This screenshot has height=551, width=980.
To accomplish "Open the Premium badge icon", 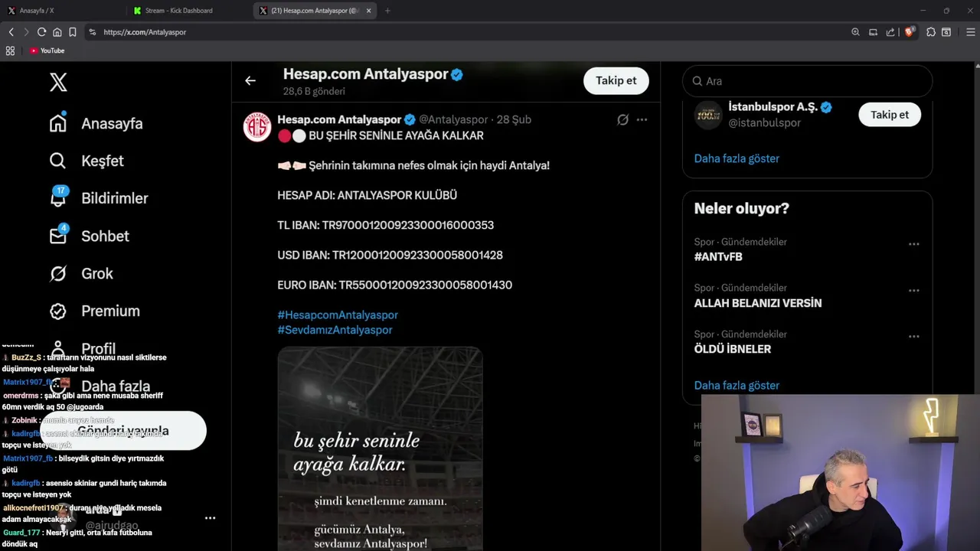I will tap(58, 311).
